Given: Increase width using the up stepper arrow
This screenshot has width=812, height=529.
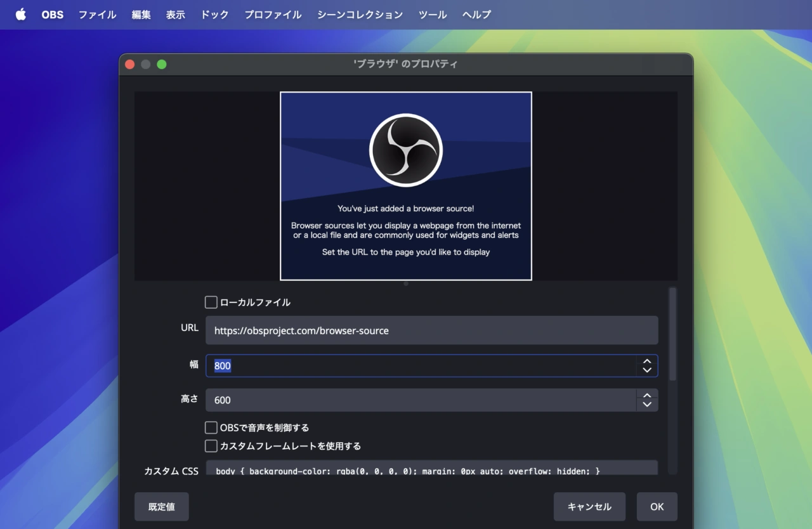Looking at the screenshot, I should 646,362.
